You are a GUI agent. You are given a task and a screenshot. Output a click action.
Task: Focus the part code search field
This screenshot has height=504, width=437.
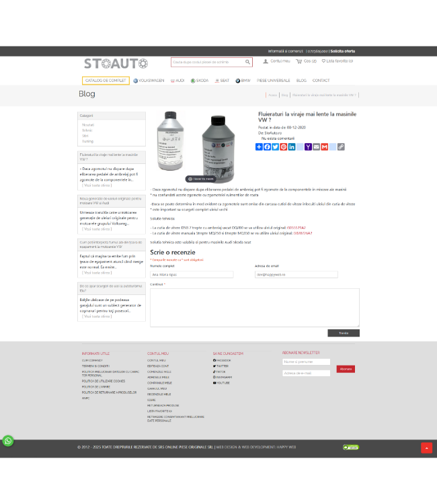tap(208, 62)
